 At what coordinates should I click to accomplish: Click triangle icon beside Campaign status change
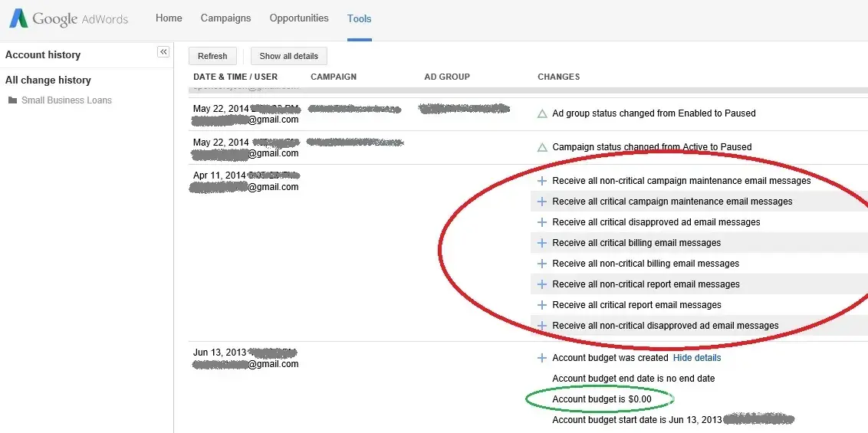tap(542, 147)
